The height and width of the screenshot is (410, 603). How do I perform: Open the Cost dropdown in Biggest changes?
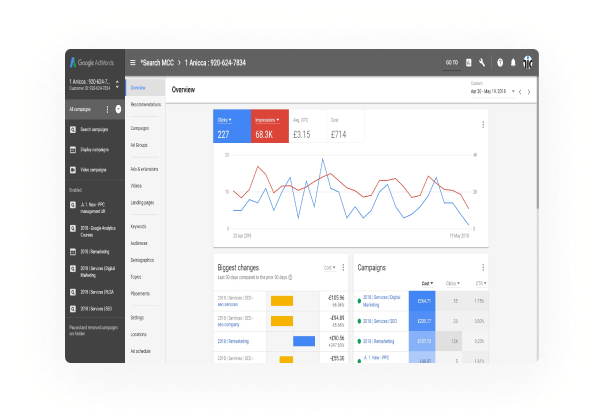click(x=330, y=268)
